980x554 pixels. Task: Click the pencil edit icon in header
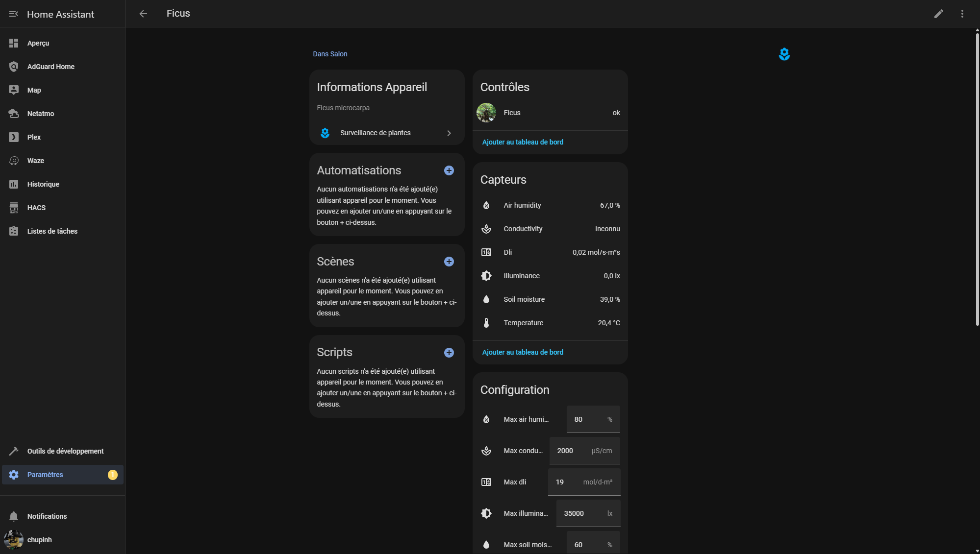pos(938,14)
